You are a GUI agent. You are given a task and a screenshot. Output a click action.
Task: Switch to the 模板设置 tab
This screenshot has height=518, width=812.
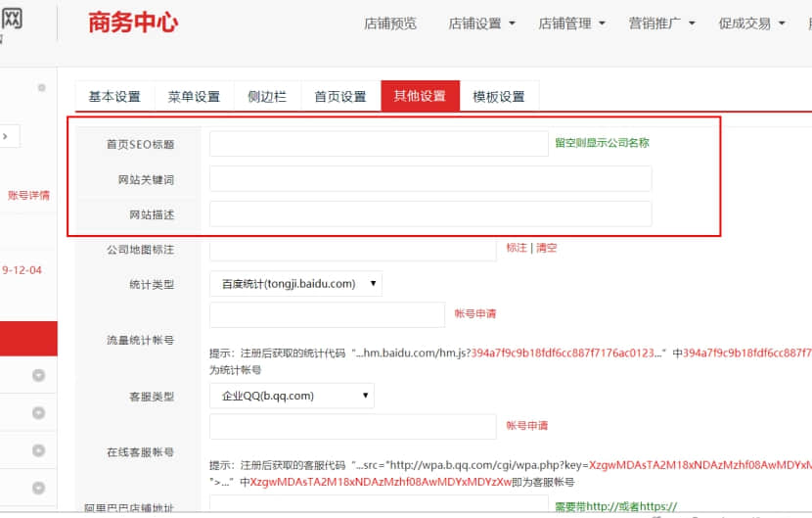click(x=499, y=96)
